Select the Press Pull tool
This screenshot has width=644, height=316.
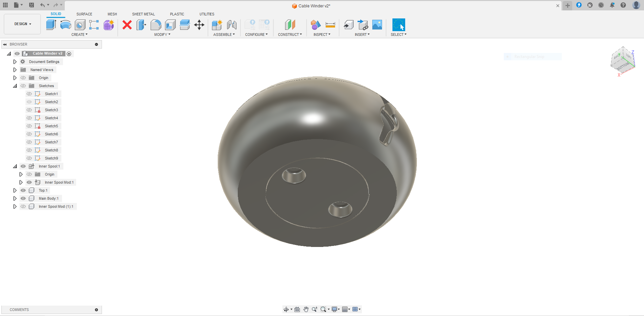141,25
